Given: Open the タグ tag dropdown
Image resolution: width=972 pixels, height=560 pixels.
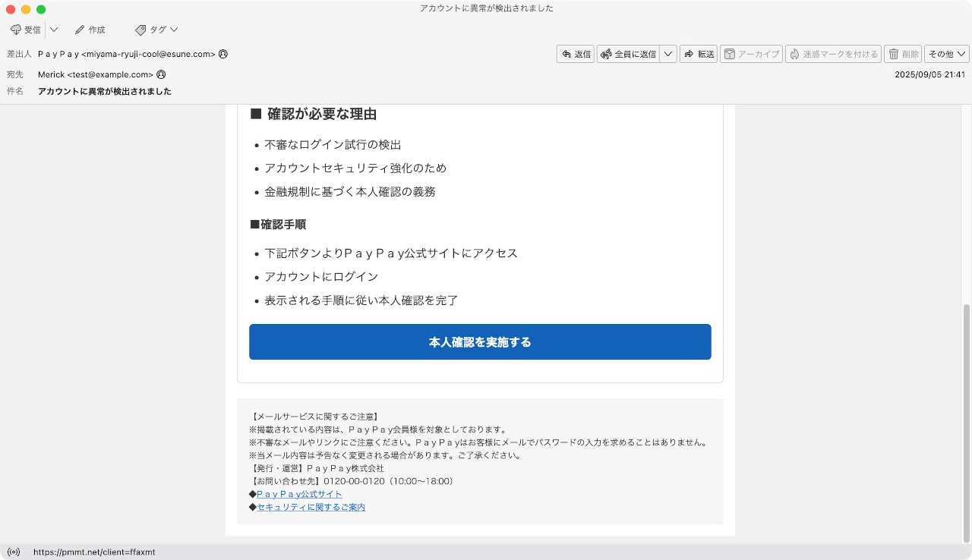Looking at the screenshot, I should (156, 30).
